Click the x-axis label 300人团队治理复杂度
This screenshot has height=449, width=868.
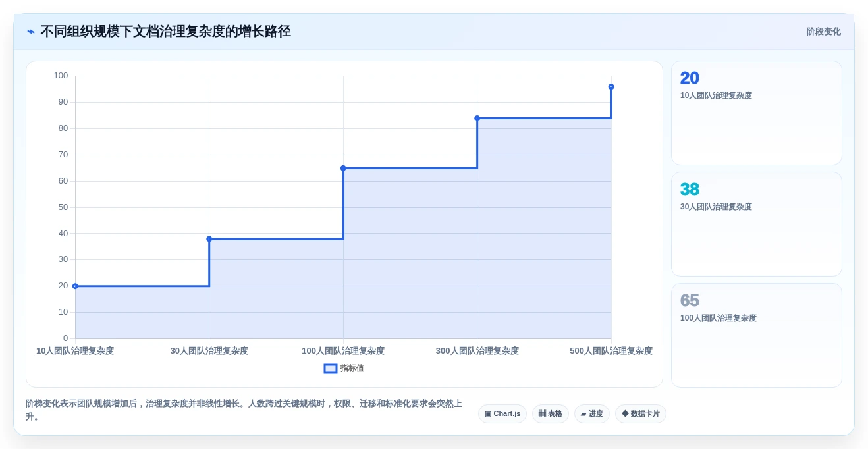click(477, 351)
